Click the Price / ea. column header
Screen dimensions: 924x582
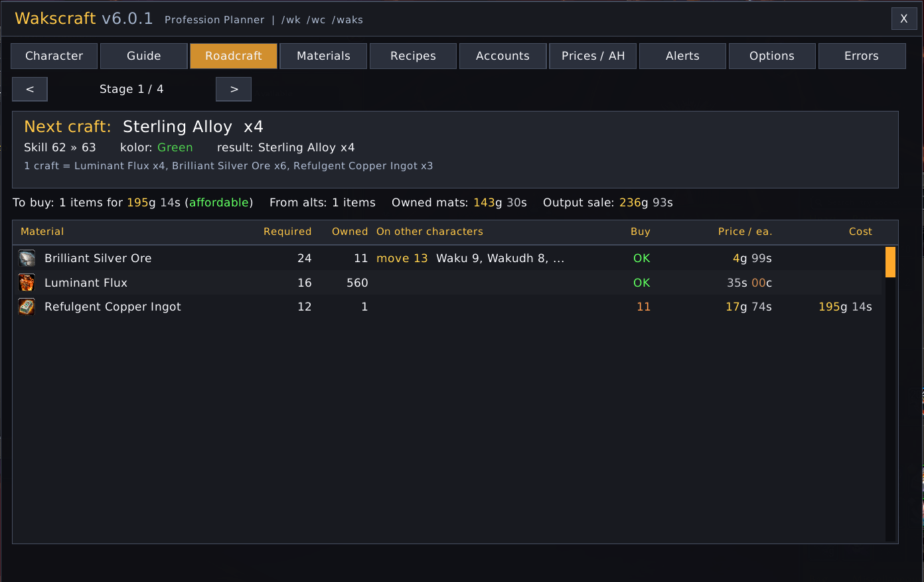pos(745,232)
